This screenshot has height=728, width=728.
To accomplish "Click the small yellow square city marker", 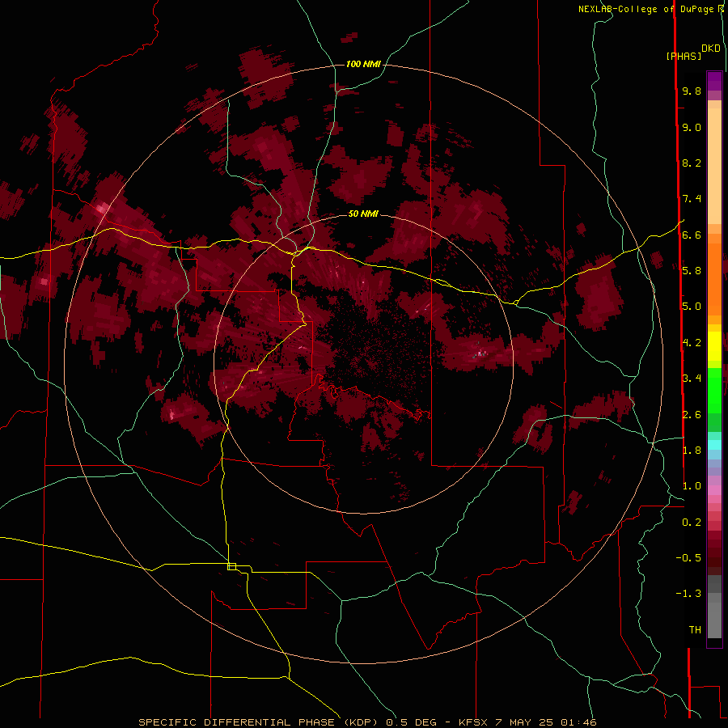I will (x=231, y=566).
